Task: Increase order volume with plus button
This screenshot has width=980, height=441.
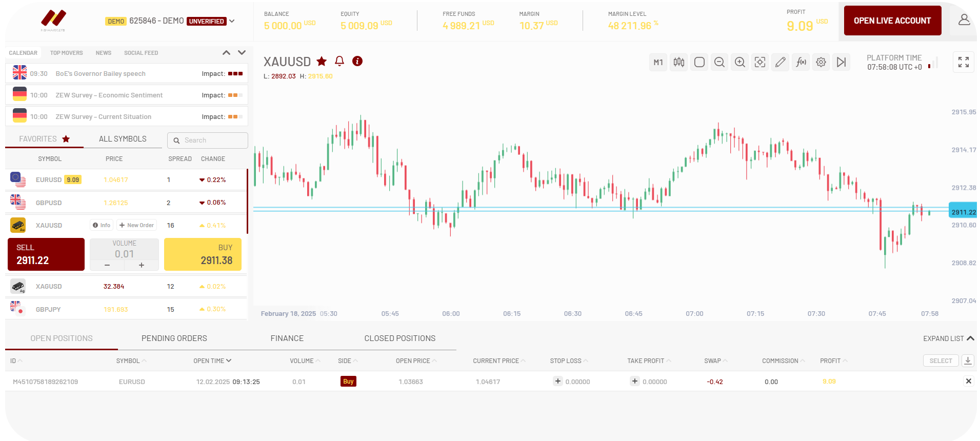Action: pos(142,265)
